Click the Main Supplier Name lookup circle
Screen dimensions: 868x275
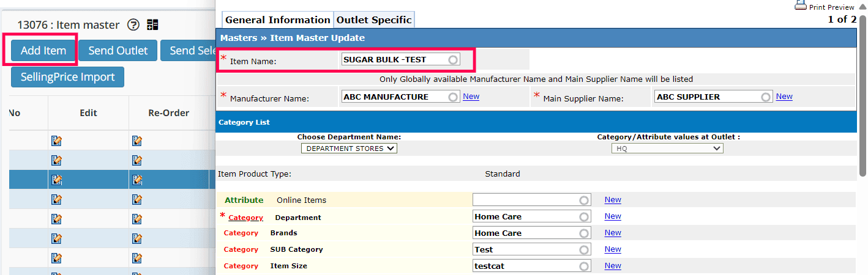click(x=766, y=97)
